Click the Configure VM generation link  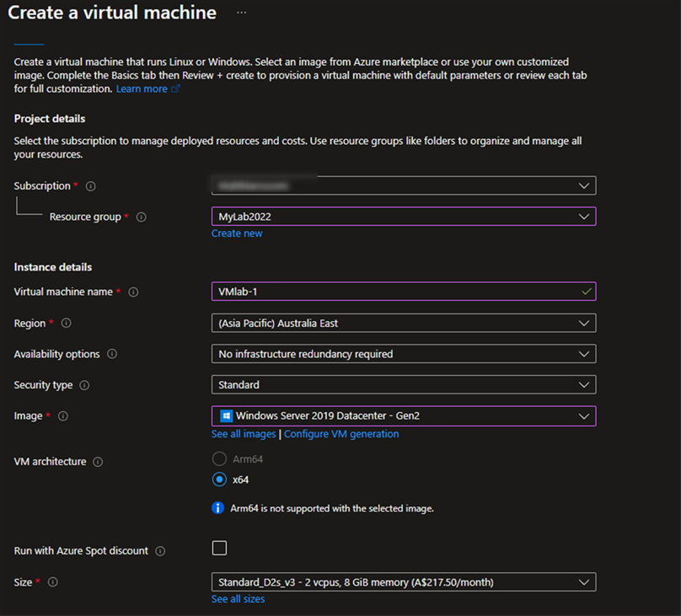pyautogui.click(x=341, y=434)
